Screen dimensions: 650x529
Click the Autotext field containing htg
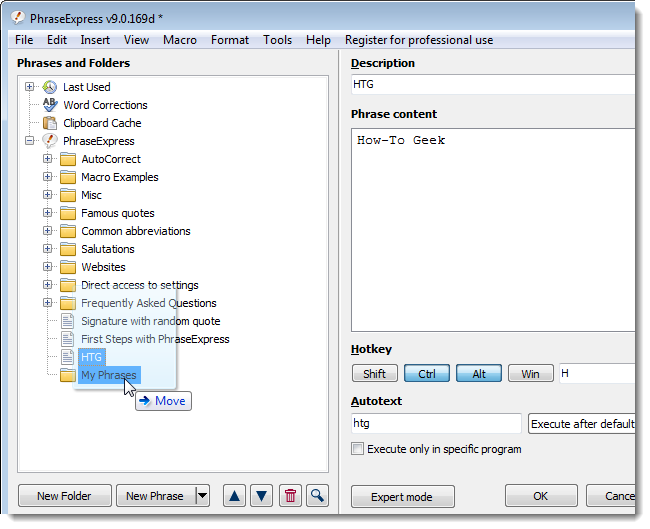coord(436,423)
